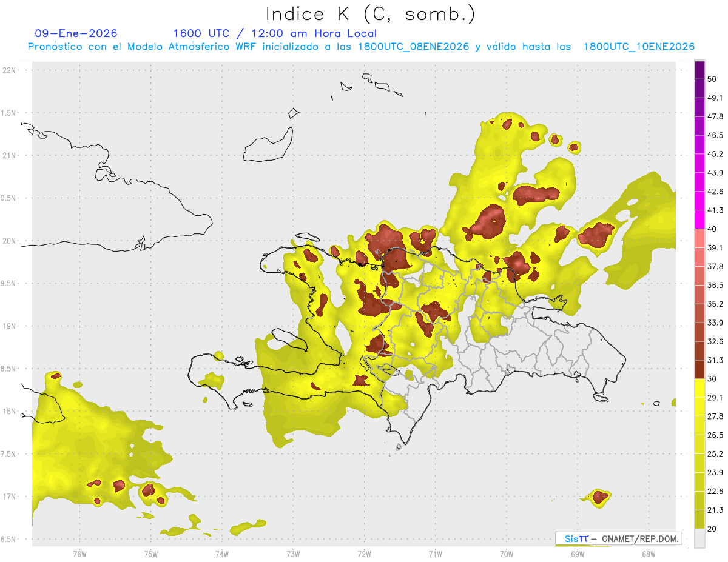The image size is (728, 562).
Task: Pick the dark brown swatch just above 30
Action: click(699, 369)
